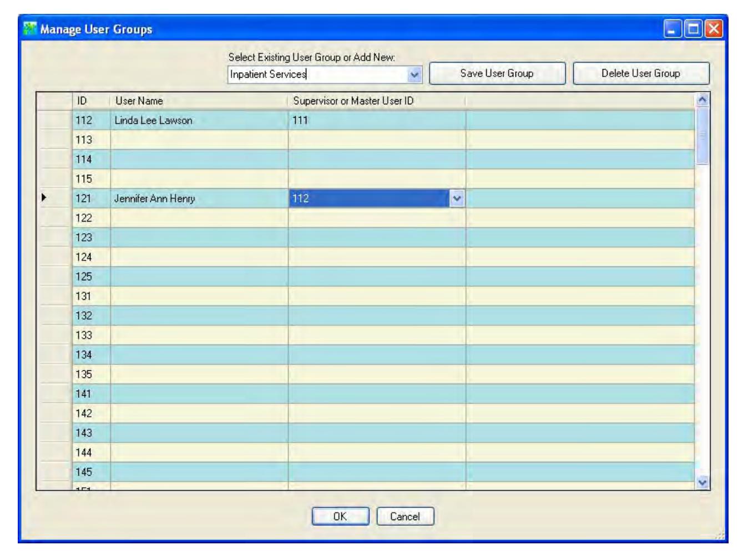Click the empty User Name cell of row 113
This screenshot has width=743, height=560.
[x=199, y=140]
